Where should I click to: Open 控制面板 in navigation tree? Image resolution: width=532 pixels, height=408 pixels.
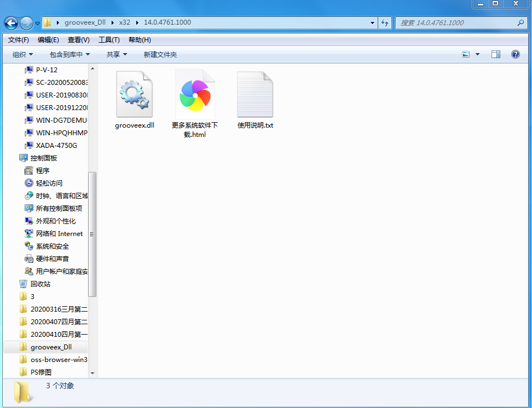click(x=43, y=158)
